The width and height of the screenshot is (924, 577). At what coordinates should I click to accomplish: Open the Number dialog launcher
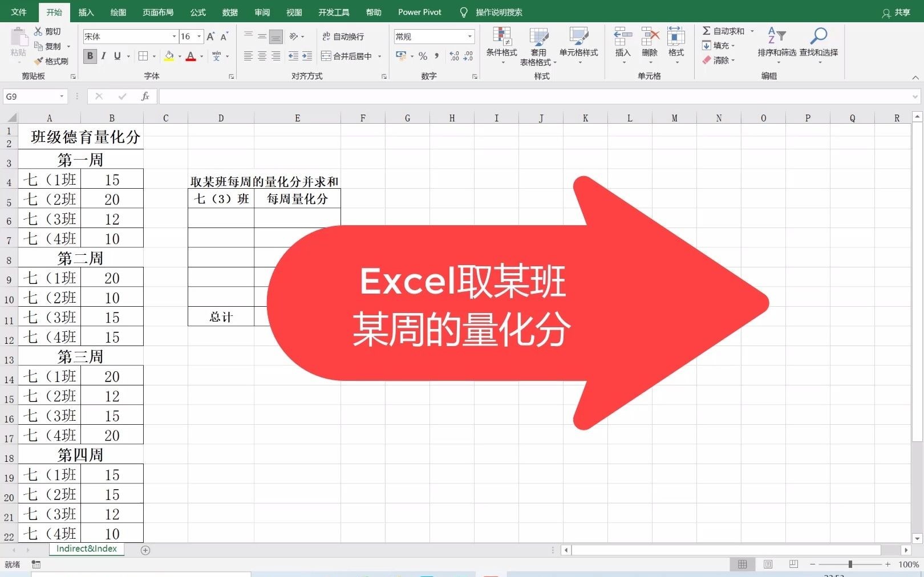point(475,76)
